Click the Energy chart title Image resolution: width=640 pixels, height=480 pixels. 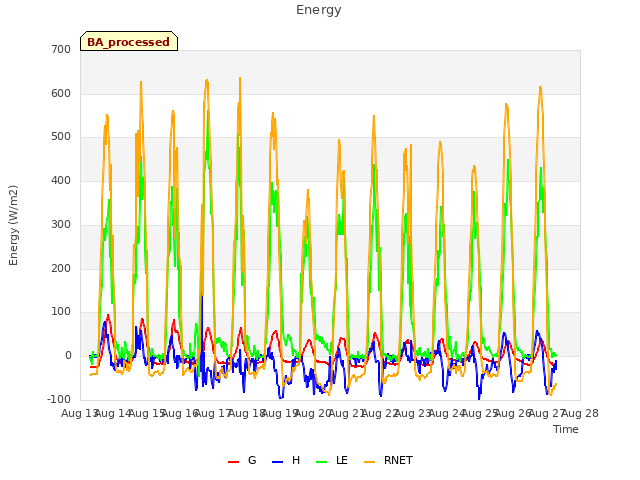pyautogui.click(x=319, y=10)
